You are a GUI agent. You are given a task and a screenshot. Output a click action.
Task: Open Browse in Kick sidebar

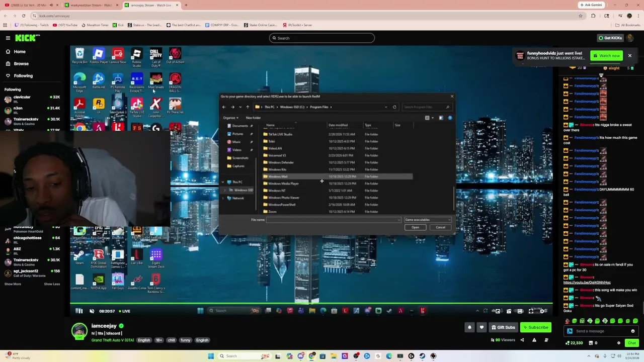point(21,63)
